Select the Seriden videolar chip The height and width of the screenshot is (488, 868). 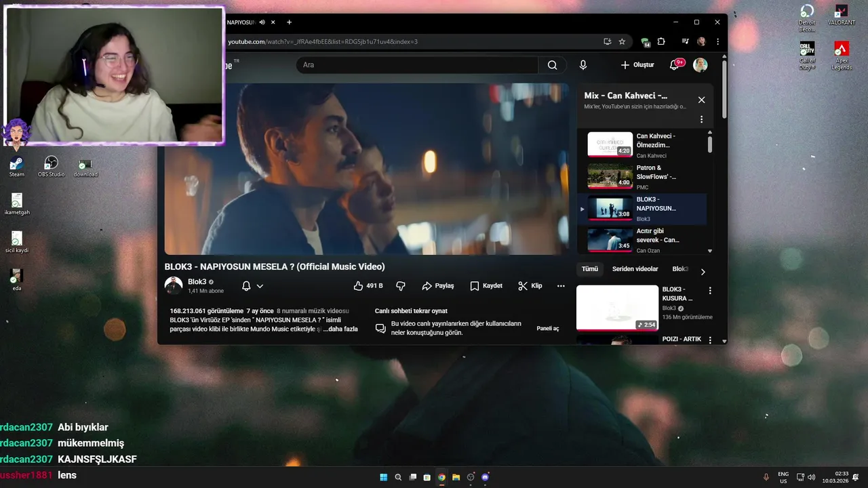click(x=635, y=269)
